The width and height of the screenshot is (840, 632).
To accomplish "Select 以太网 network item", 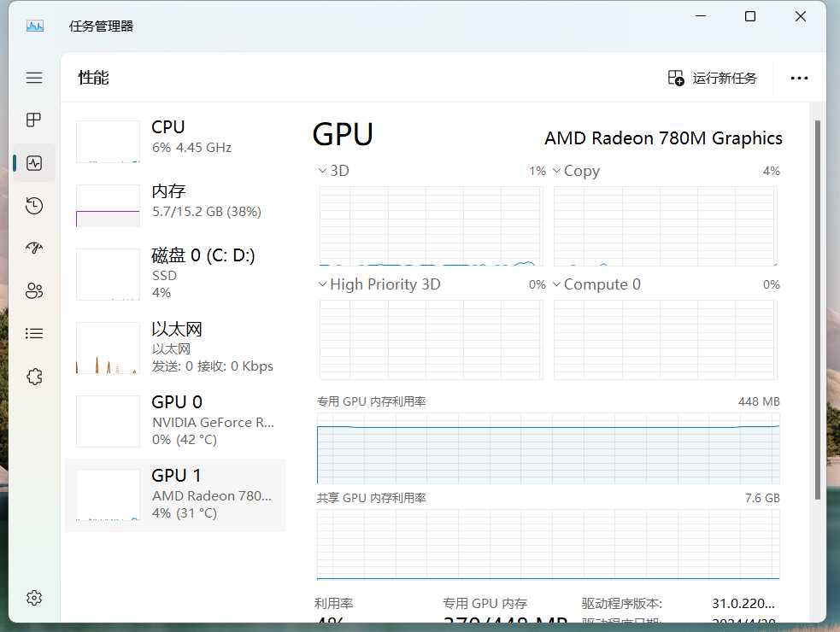I will [x=175, y=348].
